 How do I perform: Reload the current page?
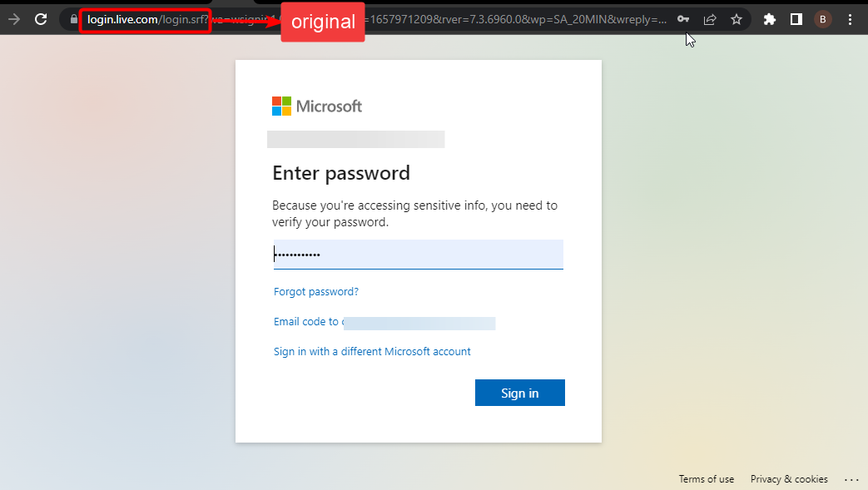point(40,19)
